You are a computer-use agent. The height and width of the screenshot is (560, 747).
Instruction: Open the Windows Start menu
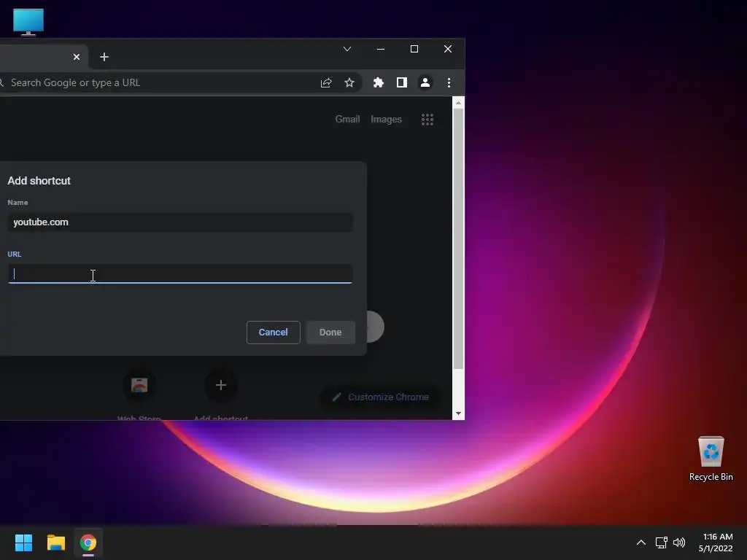23,542
